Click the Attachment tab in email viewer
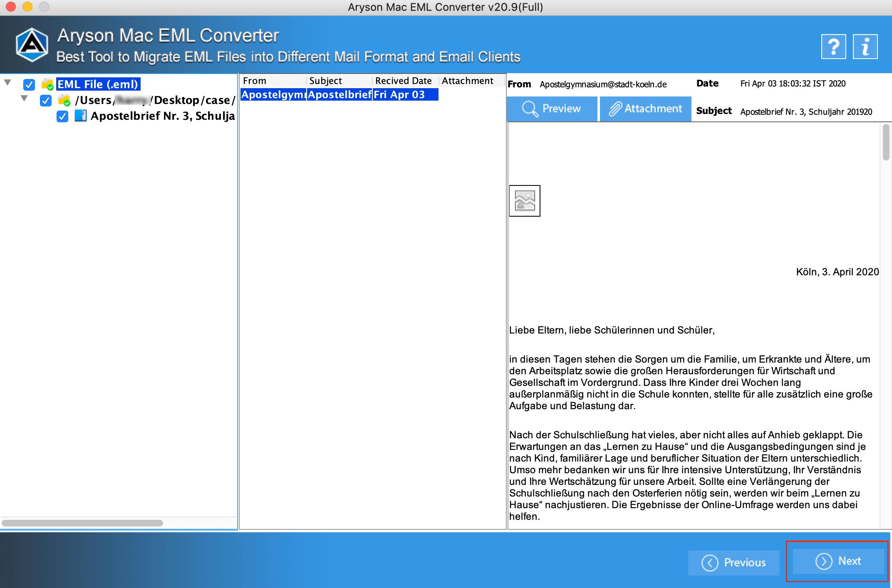Image resolution: width=892 pixels, height=588 pixels. pyautogui.click(x=645, y=109)
